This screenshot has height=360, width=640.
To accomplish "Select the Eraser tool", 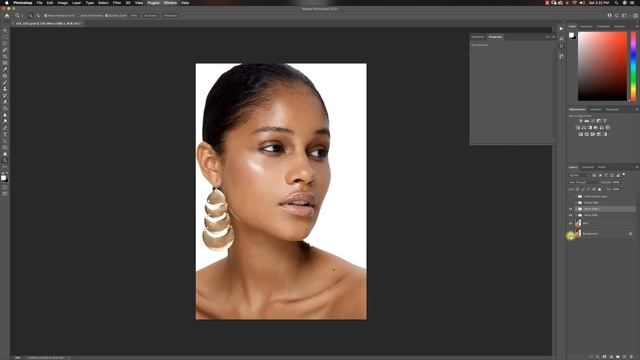I will 5,102.
